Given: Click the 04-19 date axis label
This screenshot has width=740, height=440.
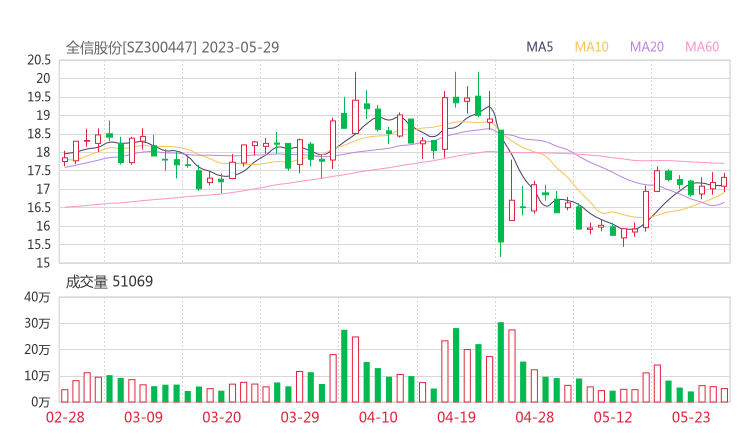Looking at the screenshot, I should pos(456,417).
